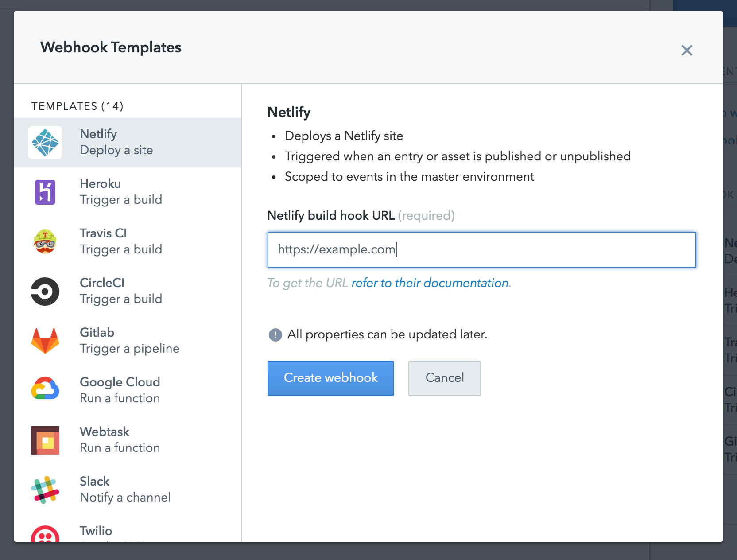Viewport: 737px width, 560px height.
Task: Close the Webhook Templates dialog
Action: pos(687,51)
